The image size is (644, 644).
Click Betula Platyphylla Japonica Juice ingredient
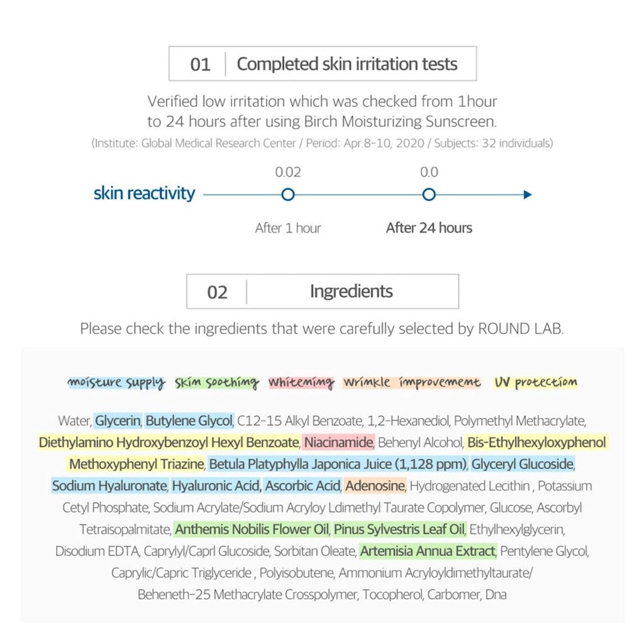coord(338,464)
